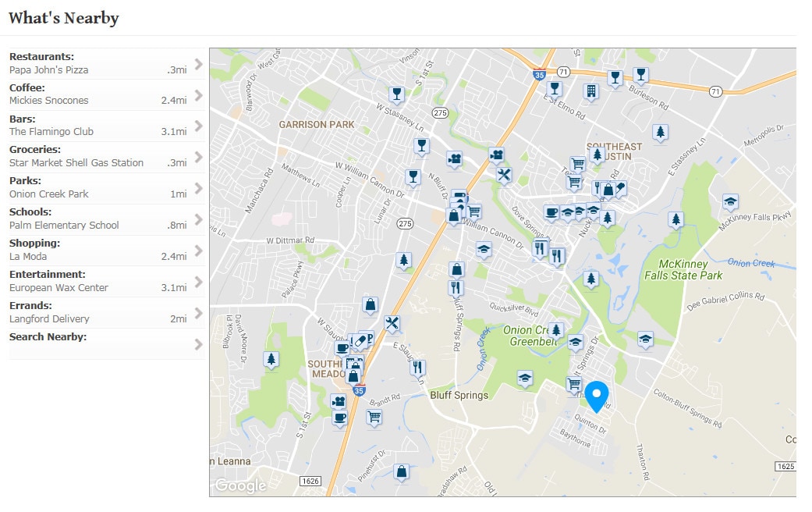This screenshot has height=512, width=812.
Task: Click the coffee cup icon near Dove Springs
Action: (x=551, y=212)
